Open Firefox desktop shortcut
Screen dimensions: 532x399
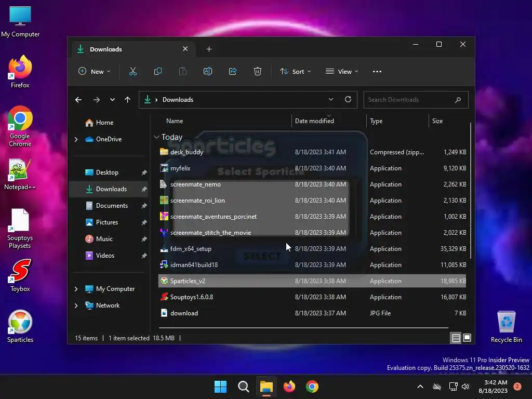20,72
